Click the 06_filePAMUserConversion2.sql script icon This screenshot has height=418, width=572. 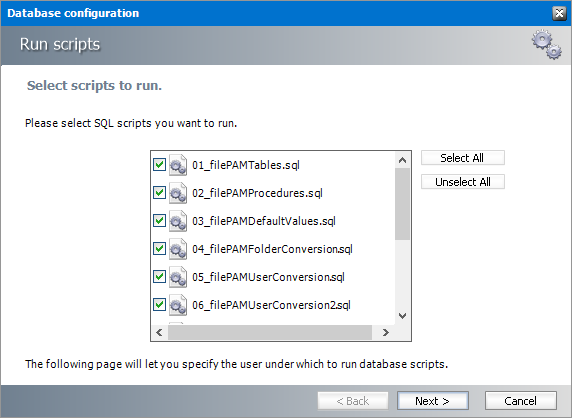point(178,305)
